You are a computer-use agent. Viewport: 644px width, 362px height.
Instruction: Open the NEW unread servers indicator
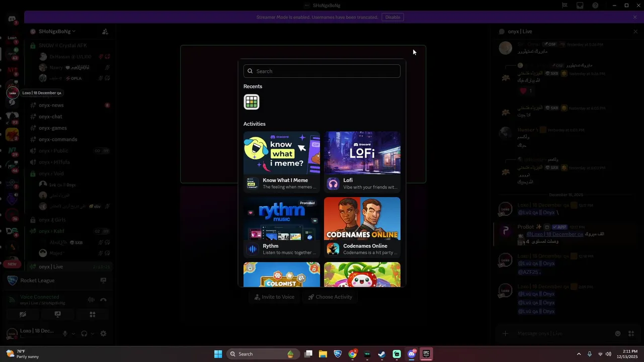pos(12,264)
